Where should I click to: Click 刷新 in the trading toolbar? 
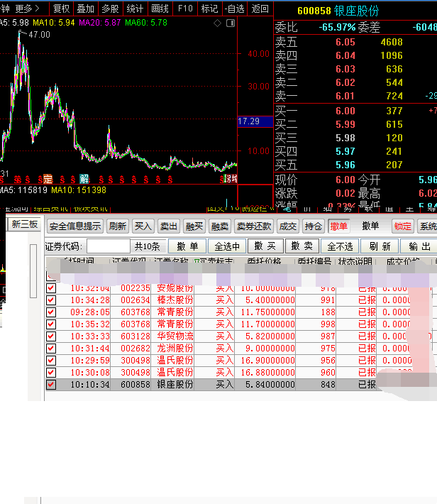point(118,226)
